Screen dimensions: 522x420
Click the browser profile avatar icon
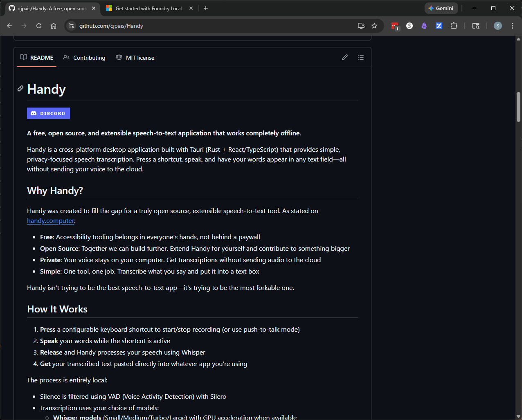click(497, 25)
